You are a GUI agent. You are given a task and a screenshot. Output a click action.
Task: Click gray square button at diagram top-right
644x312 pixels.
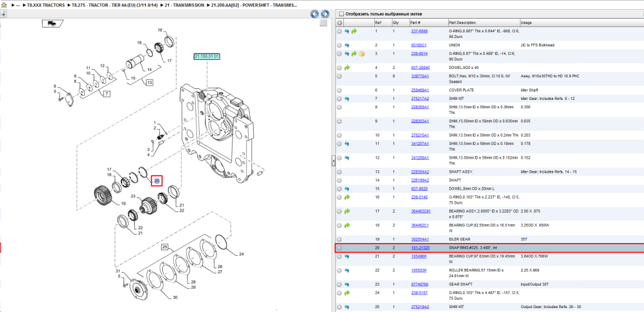point(324,23)
